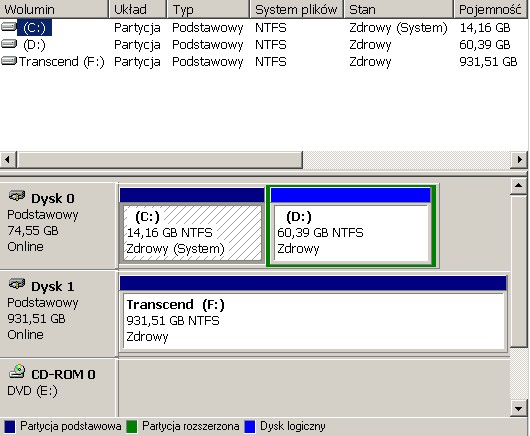This screenshot has height=436, width=530.
Task: Click the CD-ROM 0 disc icon
Action: [x=17, y=371]
